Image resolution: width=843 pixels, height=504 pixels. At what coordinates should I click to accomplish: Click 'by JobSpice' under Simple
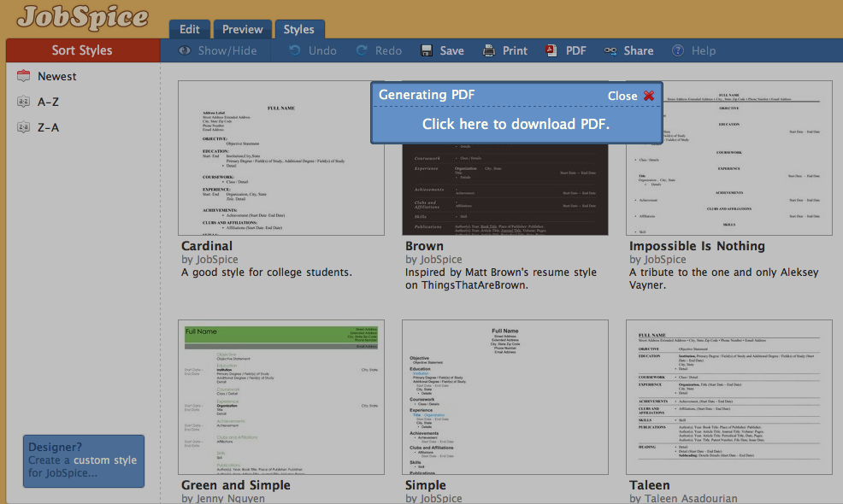tap(433, 499)
